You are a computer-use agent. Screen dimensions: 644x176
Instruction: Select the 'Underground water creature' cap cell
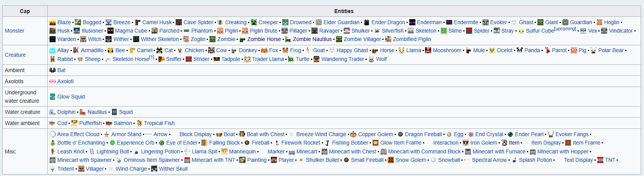pos(25,97)
